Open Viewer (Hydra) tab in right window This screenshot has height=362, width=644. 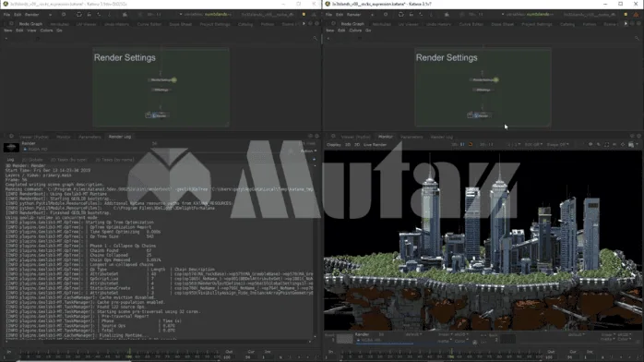click(x=356, y=137)
